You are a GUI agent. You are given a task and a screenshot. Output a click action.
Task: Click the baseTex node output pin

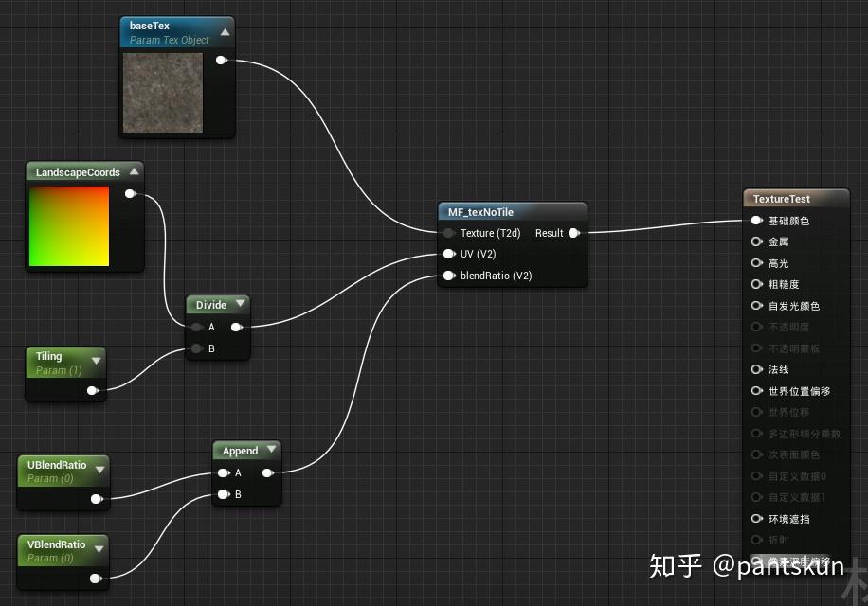222,60
